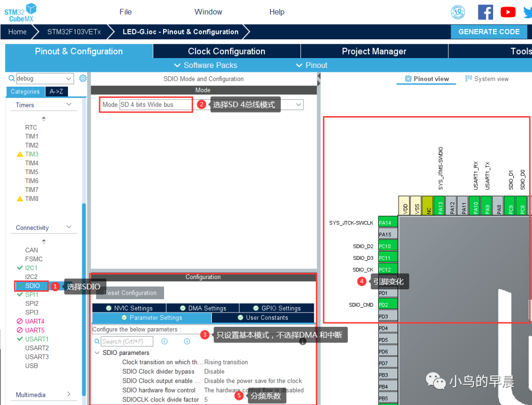Open the SDIO Mode dropdown
Screen dimensions: 532x405
pos(299,104)
